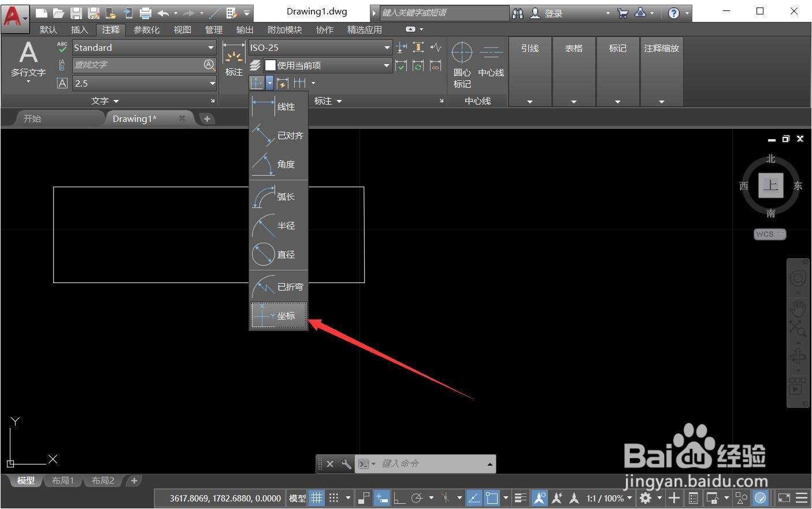812x509 pixels.
Task: Click the 圆心标记 center mark tool
Action: [x=462, y=65]
